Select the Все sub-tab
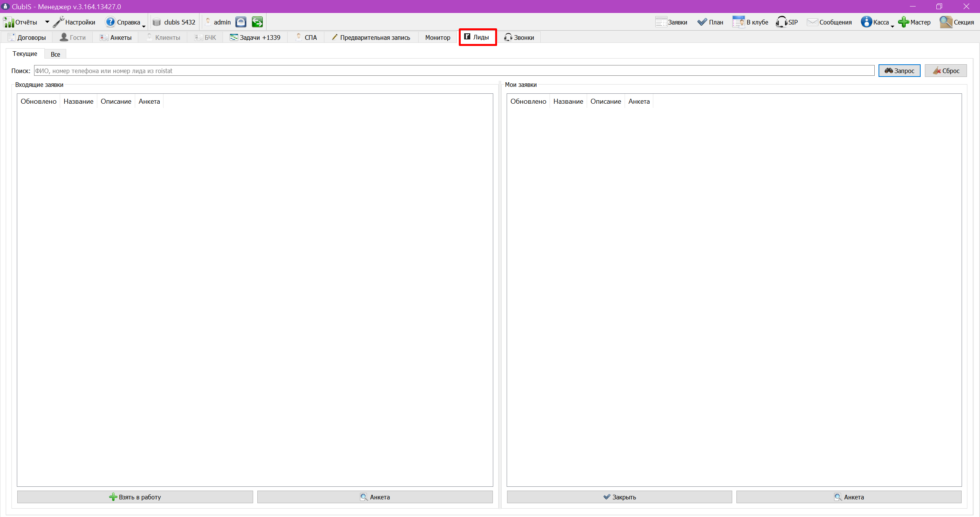The height and width of the screenshot is (517, 980). click(56, 54)
